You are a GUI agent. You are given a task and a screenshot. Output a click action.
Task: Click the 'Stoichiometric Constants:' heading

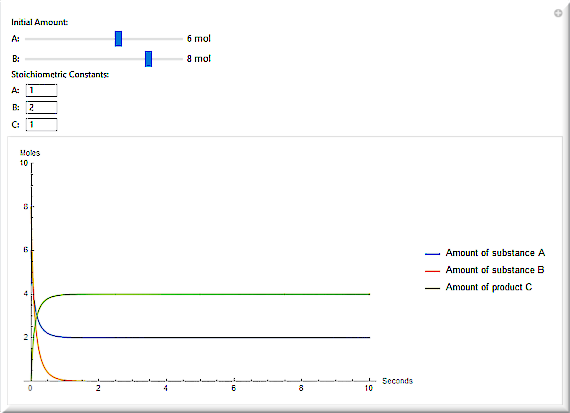60,75
